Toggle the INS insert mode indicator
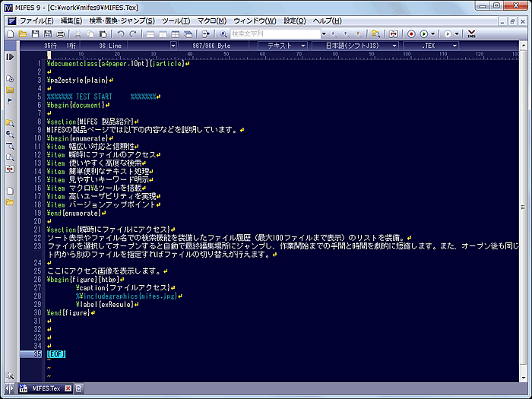This screenshot has height=399, width=532. coord(472,34)
